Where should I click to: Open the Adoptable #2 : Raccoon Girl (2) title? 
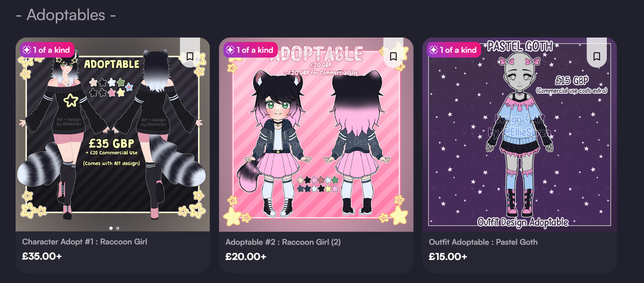pos(283,242)
